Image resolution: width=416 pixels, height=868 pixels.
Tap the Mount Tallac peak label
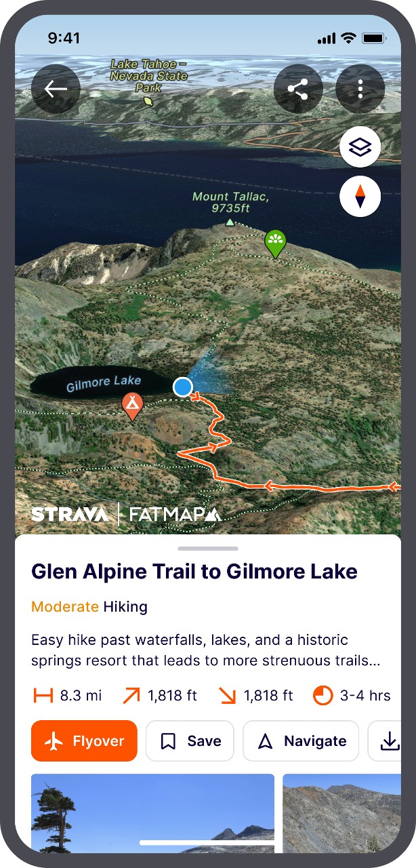pyautogui.click(x=230, y=202)
